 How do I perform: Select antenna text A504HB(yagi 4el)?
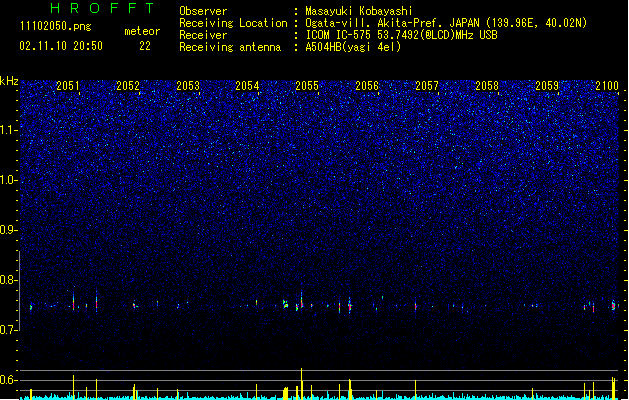(x=353, y=47)
